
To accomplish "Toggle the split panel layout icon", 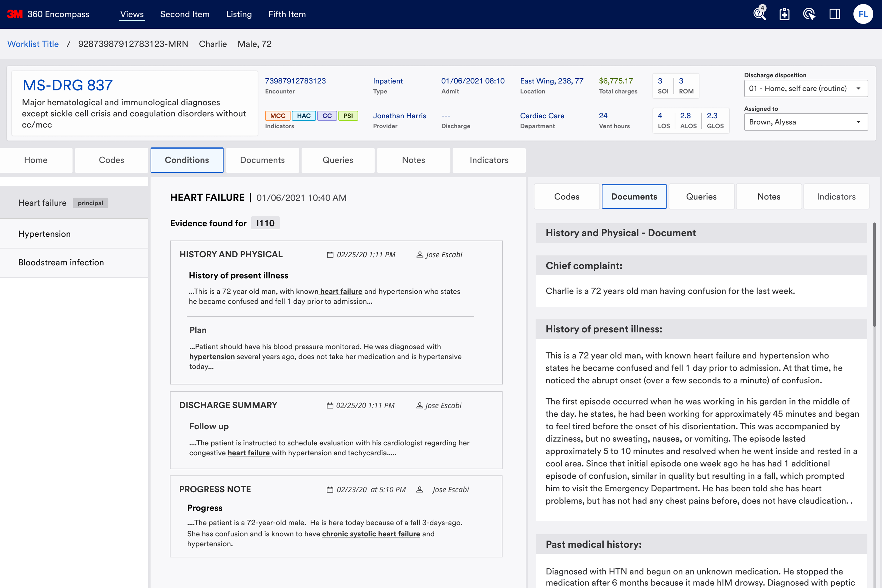I will coord(834,14).
